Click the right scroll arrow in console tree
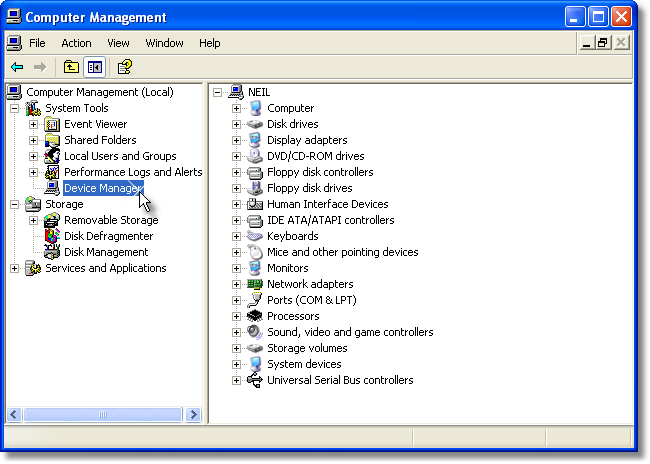650x464 pixels. [x=193, y=414]
